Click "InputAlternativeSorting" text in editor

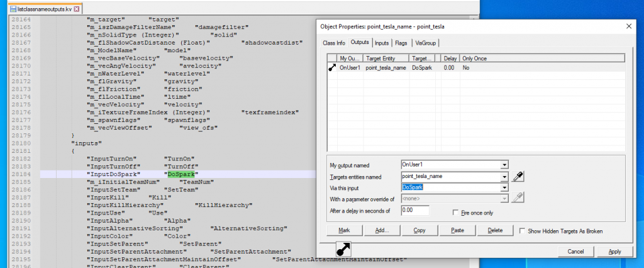click(x=135, y=228)
